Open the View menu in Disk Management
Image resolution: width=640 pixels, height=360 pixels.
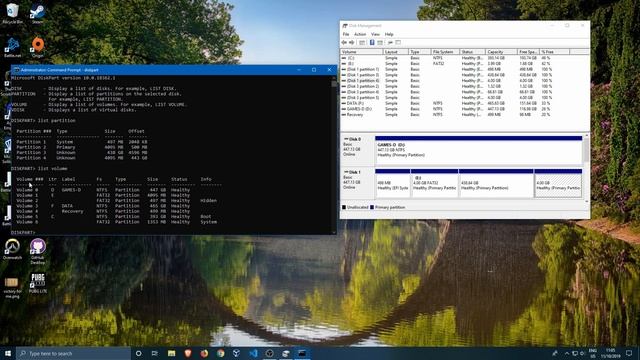(375, 34)
